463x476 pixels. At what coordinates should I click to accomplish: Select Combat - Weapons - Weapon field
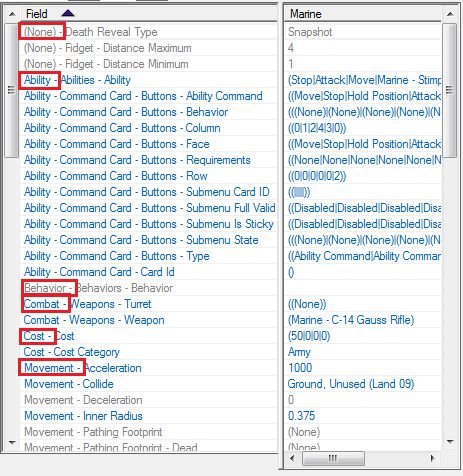94,320
